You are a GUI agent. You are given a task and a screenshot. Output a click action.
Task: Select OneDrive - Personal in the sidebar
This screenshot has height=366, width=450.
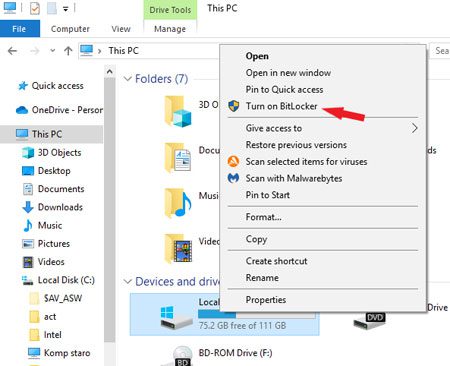(x=59, y=110)
